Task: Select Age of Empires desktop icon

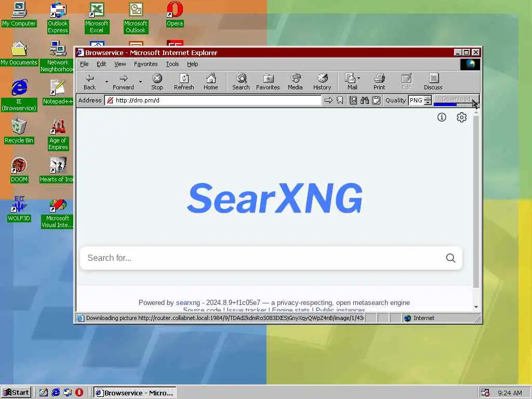Action: point(58,135)
